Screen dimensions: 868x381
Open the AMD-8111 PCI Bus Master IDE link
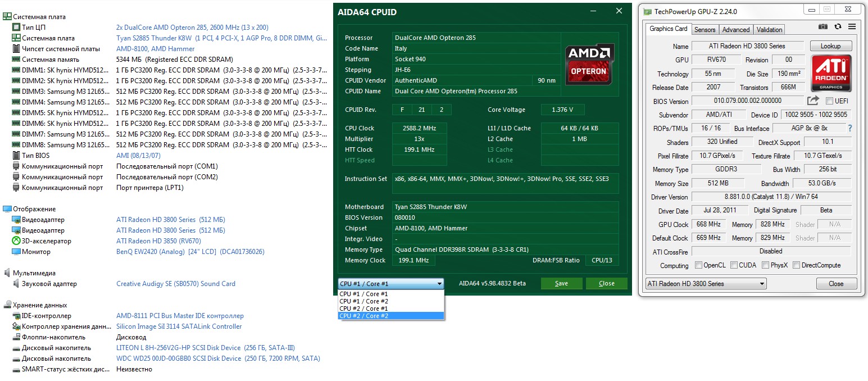pos(180,316)
